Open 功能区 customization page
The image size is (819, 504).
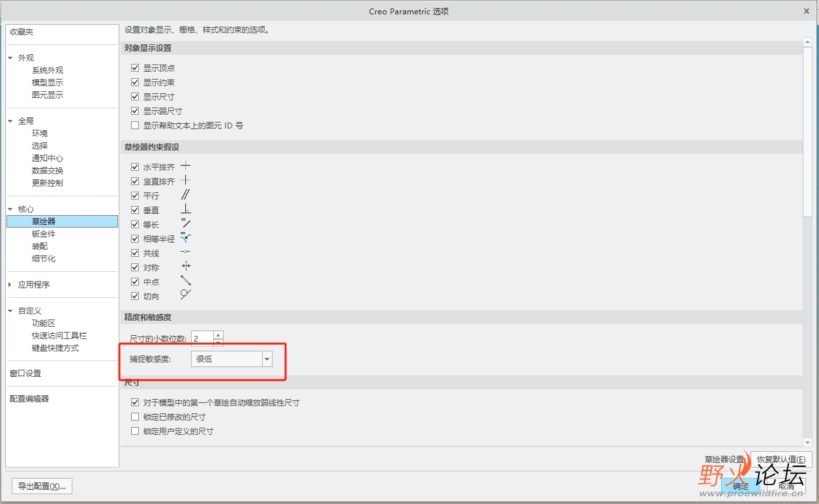click(44, 323)
